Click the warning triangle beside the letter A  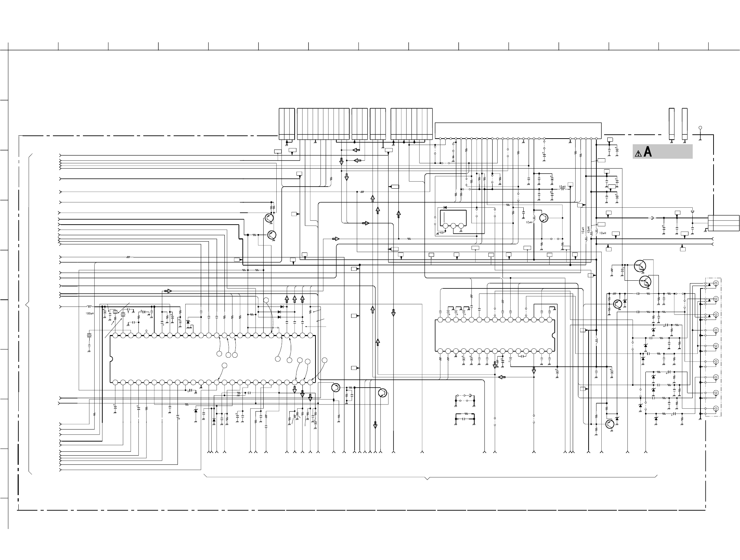pyautogui.click(x=638, y=154)
